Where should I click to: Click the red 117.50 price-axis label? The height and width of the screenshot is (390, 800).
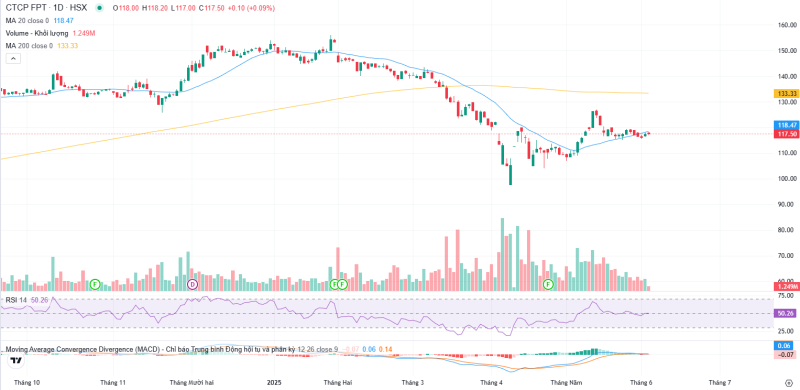click(x=786, y=134)
